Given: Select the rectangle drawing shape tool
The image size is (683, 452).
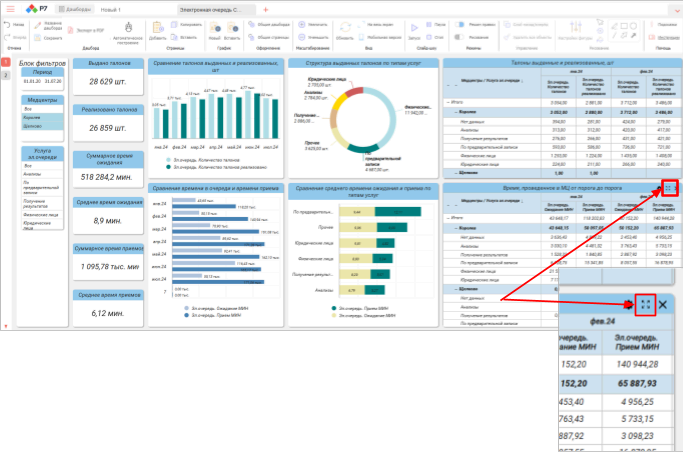Looking at the screenshot, I should pyautogui.click(x=624, y=26).
